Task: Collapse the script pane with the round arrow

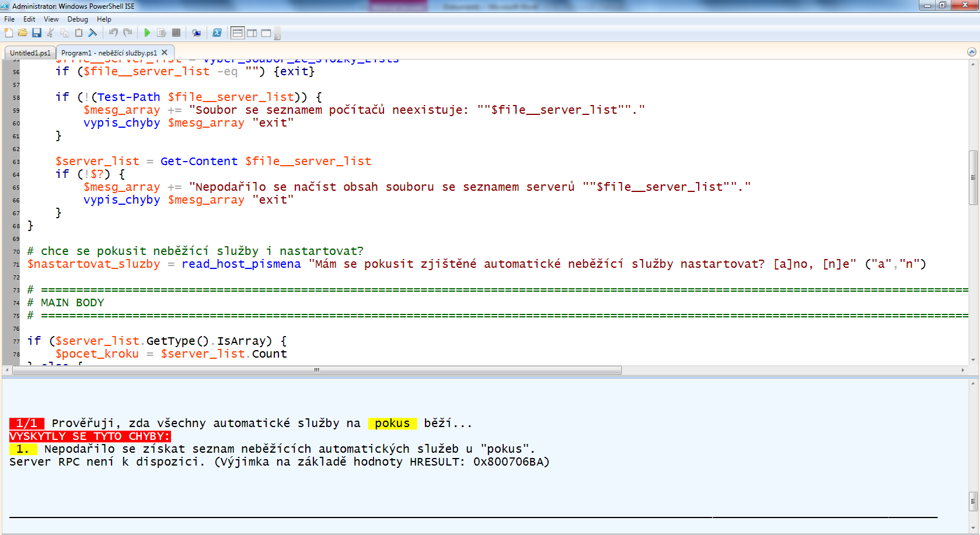Action: click(972, 52)
